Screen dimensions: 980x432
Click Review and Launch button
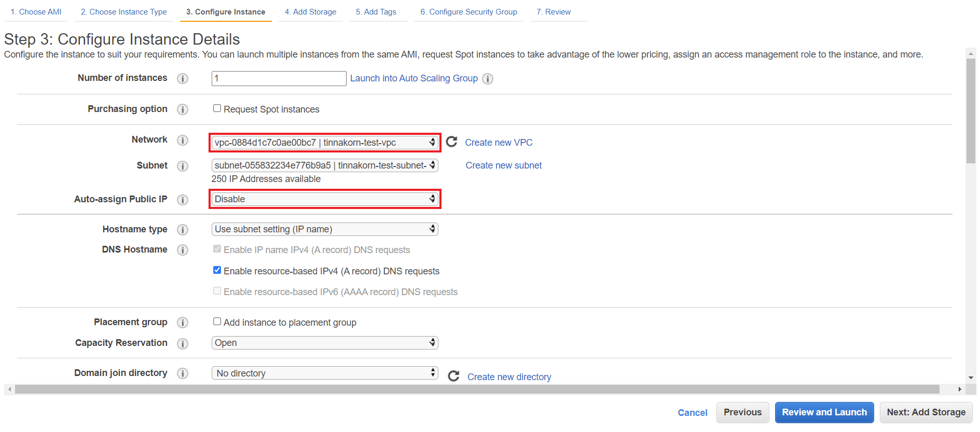[824, 412]
